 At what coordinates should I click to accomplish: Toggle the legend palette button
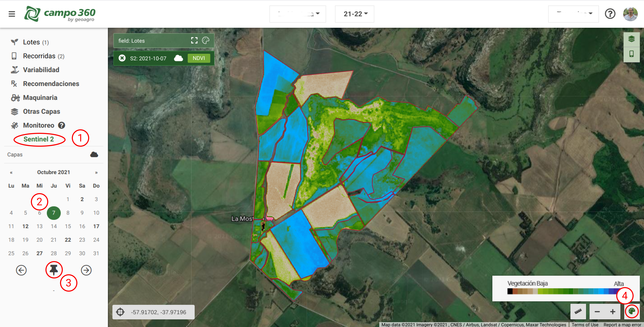click(632, 312)
